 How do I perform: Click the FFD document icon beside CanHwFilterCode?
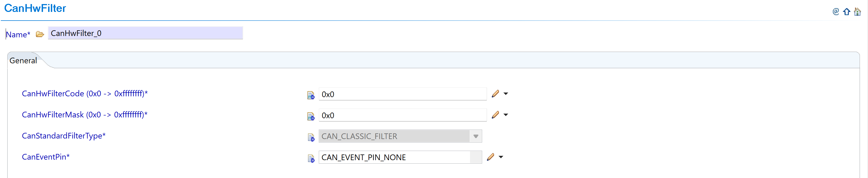coord(311,94)
